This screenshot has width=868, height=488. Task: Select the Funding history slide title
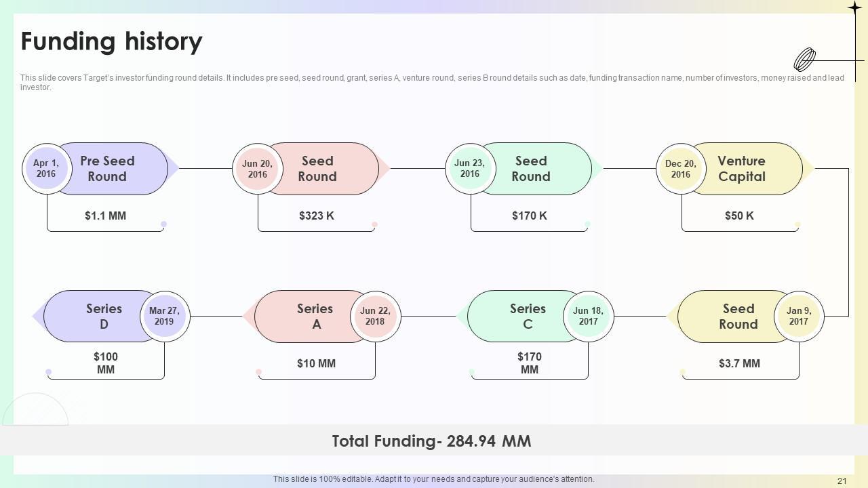[112, 41]
